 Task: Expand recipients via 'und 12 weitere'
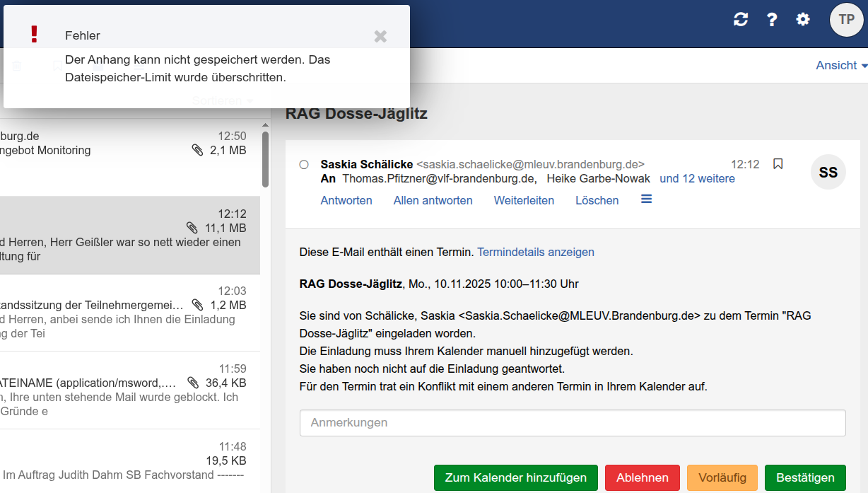coord(697,179)
